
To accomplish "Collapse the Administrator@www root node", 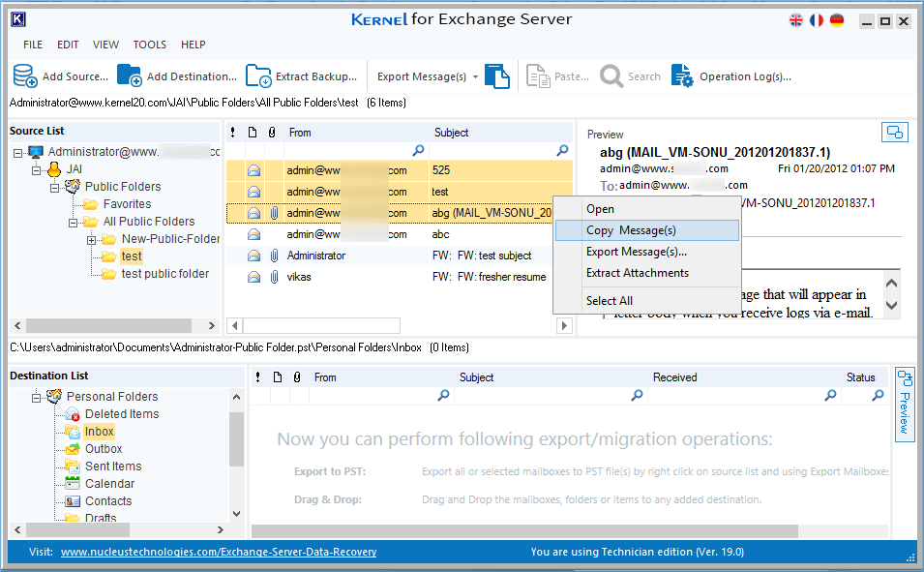I will pyautogui.click(x=17, y=153).
